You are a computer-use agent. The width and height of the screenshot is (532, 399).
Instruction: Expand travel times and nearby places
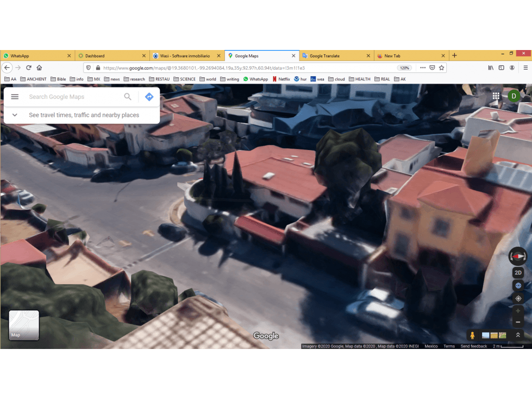(x=82, y=115)
